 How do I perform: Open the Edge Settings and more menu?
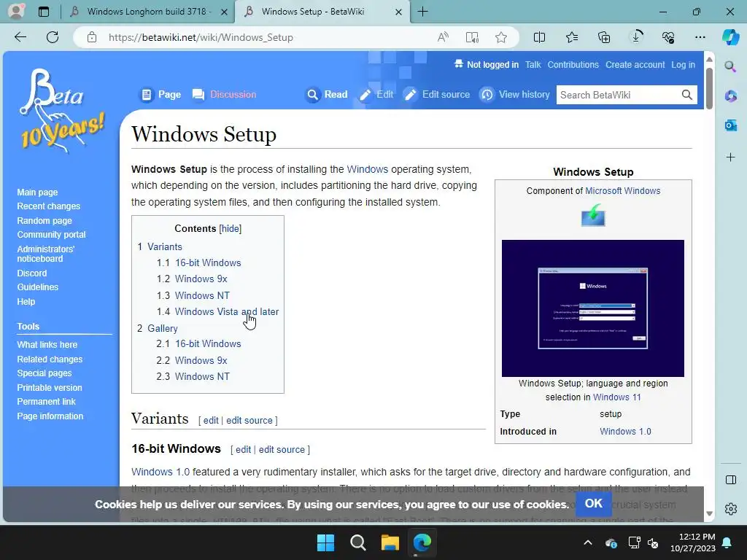click(x=700, y=37)
